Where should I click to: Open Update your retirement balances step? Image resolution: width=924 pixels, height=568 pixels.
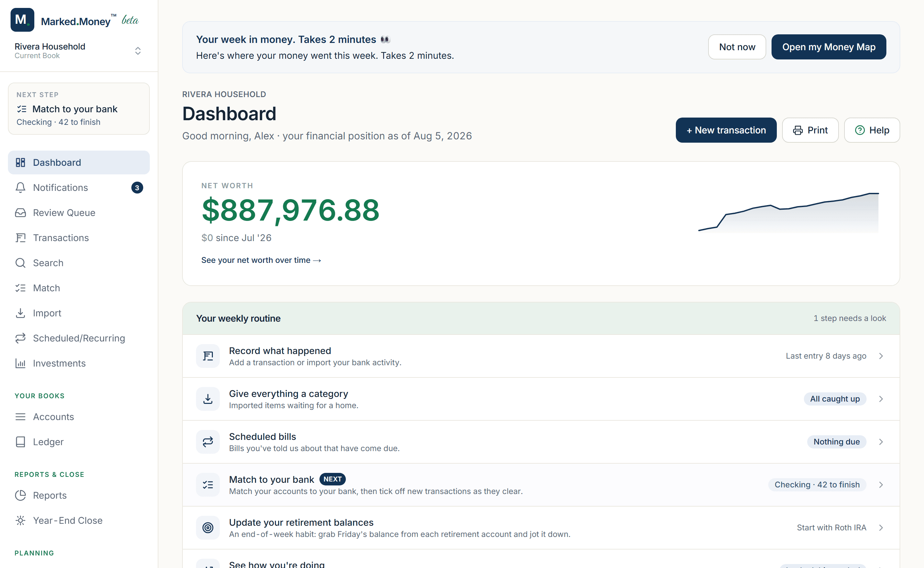[x=541, y=527]
